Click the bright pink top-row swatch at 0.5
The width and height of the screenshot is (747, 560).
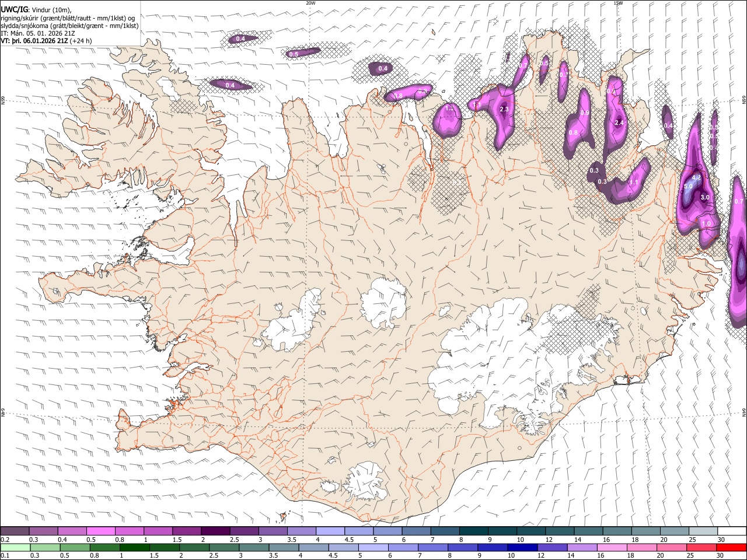[x=100, y=531]
